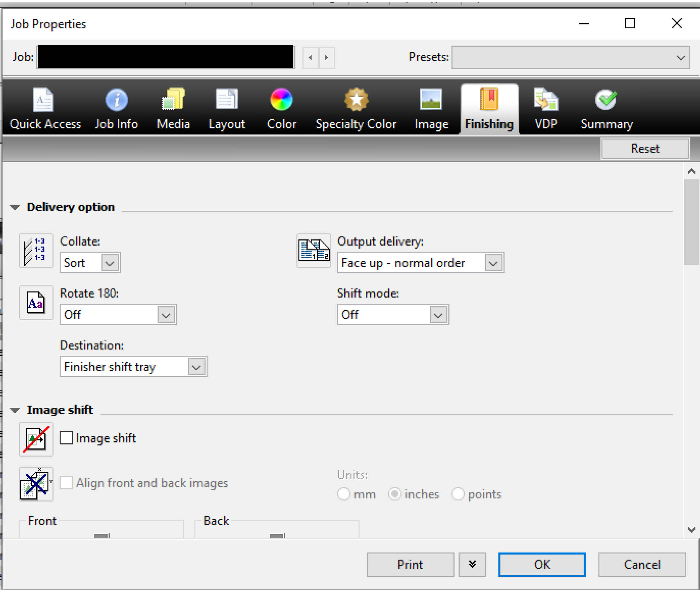Image resolution: width=700 pixels, height=590 pixels.
Task: Go to previous job arrow
Action: click(x=311, y=58)
